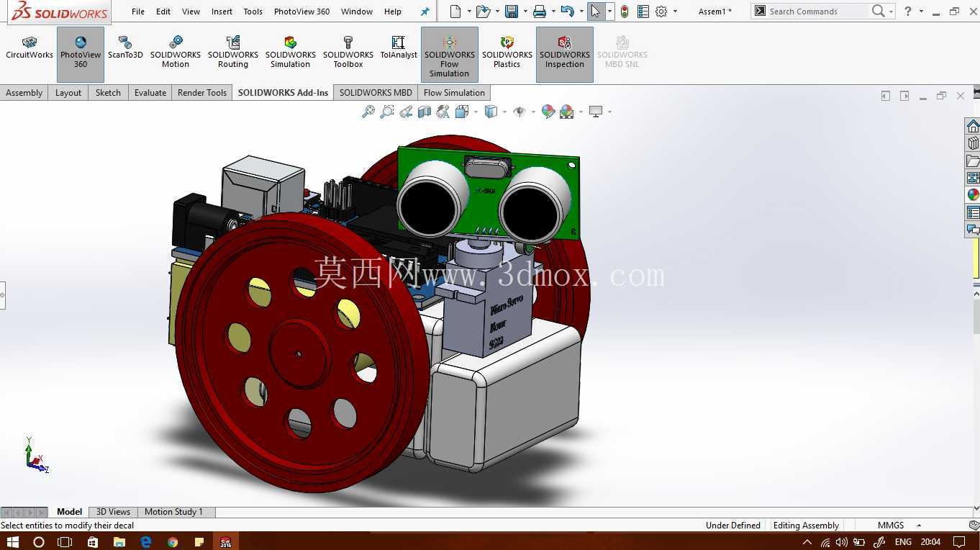Image resolution: width=980 pixels, height=550 pixels.
Task: Expand the Save dropdown arrow
Action: pos(525,12)
